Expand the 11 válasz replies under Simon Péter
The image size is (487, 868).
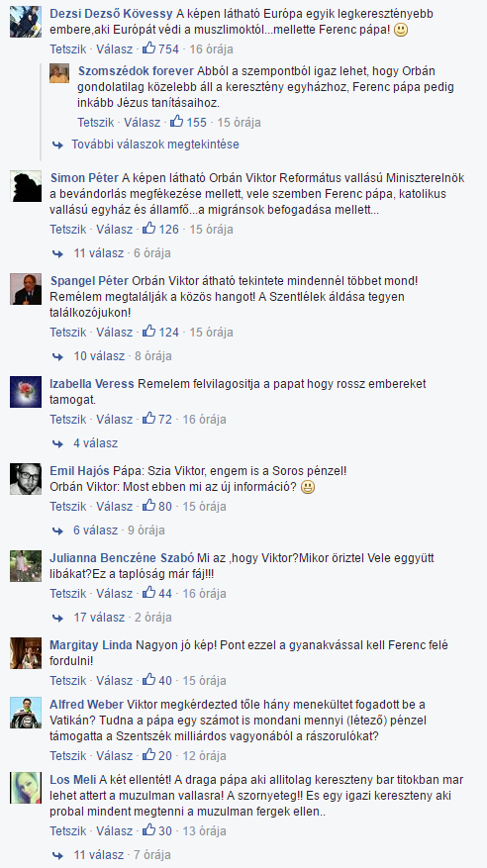pos(99,253)
